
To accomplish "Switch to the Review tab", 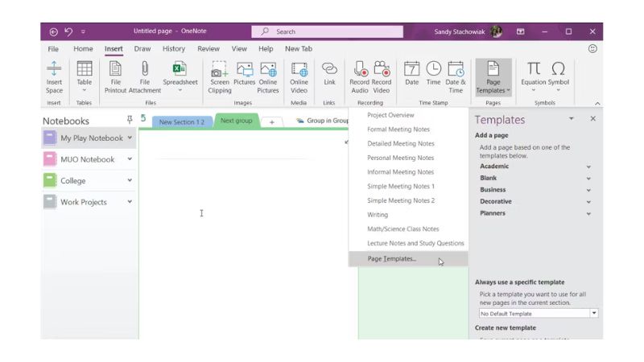I will coord(208,49).
